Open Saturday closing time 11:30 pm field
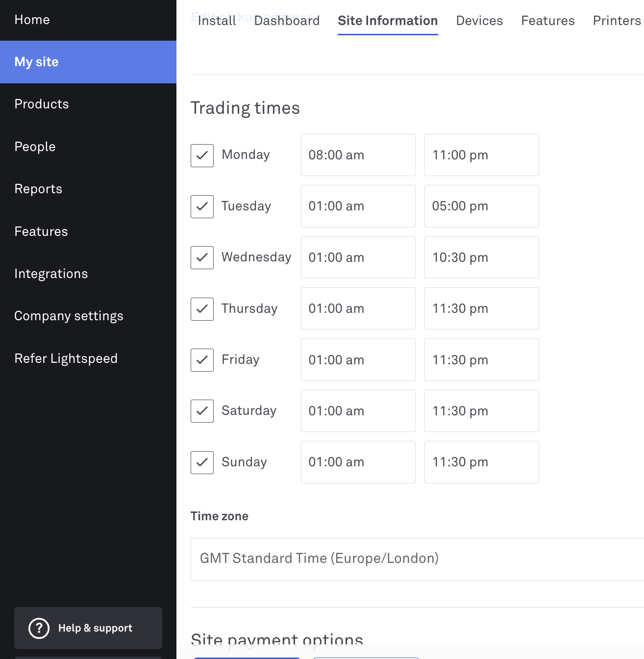 482,411
